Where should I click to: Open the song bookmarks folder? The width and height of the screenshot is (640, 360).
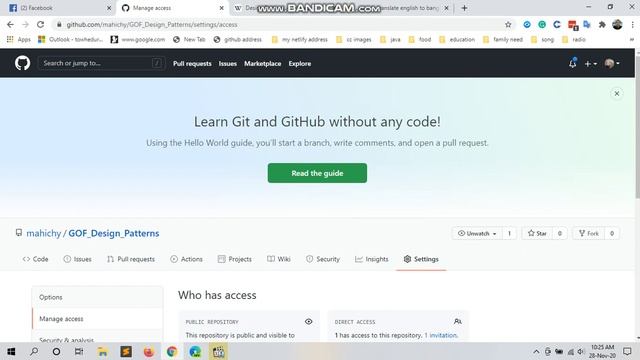[x=542, y=40]
